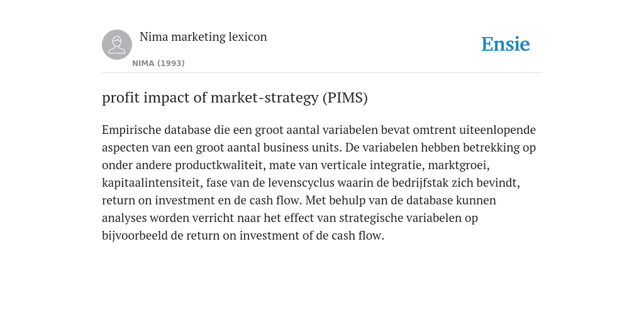Click the word "kapitaalintensiteit" in the paragraph
This screenshot has height=322, width=644.
(x=152, y=183)
